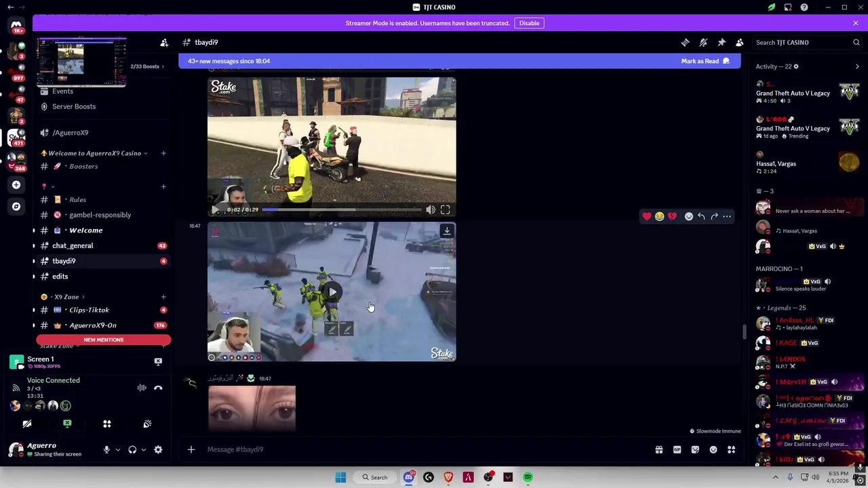Screen dimensions: 868x488
Task: Disconnect from voice call
Action: pos(158,388)
